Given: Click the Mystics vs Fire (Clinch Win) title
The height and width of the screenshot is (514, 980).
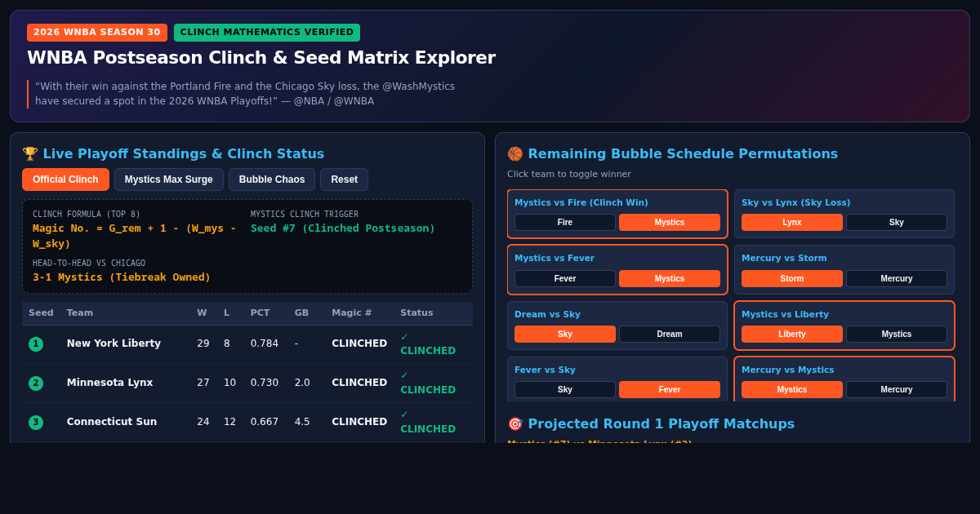Looking at the screenshot, I should pyautogui.click(x=581, y=202).
